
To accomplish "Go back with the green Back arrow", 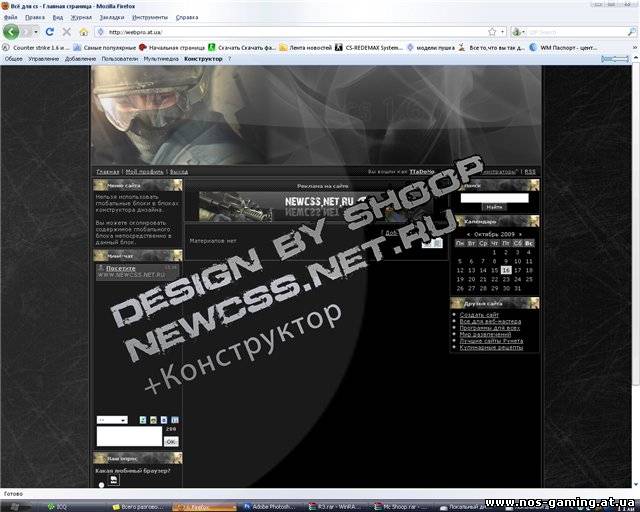I will pyautogui.click(x=11, y=31).
